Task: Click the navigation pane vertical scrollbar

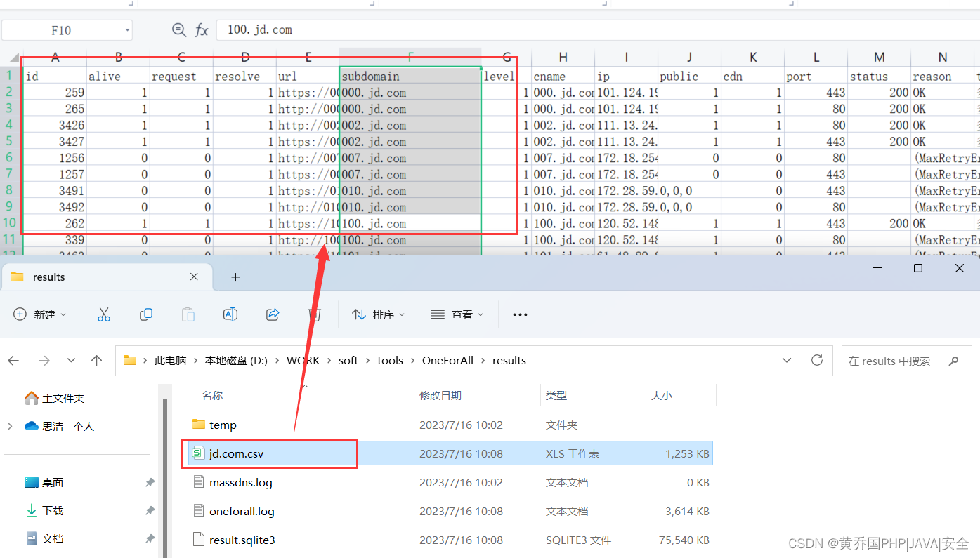Action: point(166,477)
